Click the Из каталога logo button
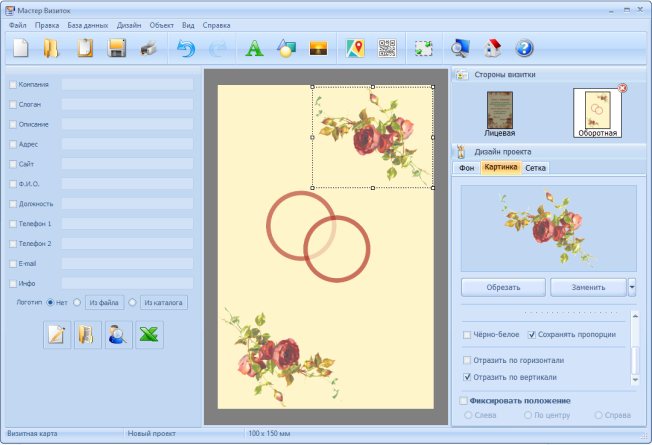652x445 pixels. (x=163, y=302)
